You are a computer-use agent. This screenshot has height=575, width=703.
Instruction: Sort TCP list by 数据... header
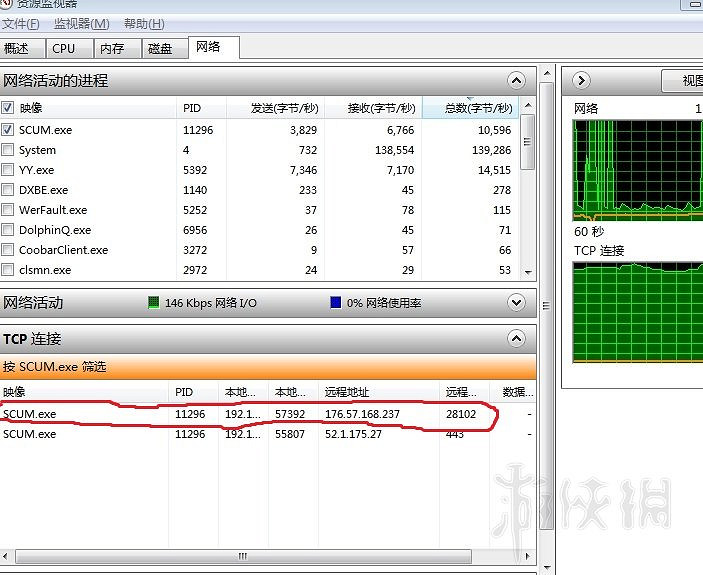[x=513, y=392]
